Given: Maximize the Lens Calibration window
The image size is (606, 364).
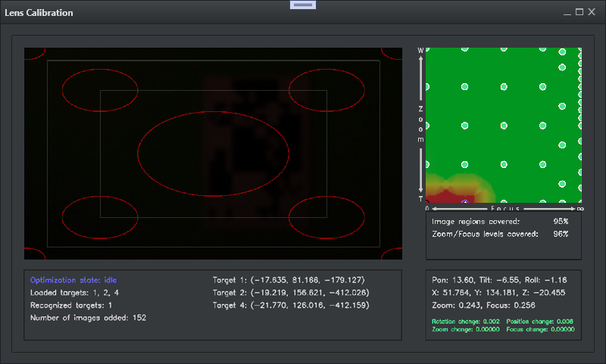Looking at the screenshot, I should pos(579,13).
